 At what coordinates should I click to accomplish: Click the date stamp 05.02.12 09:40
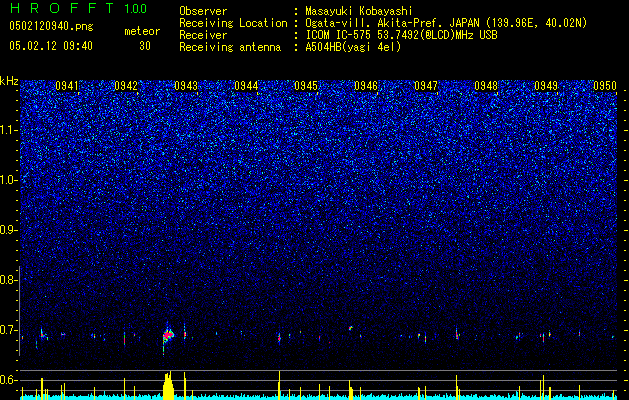[x=51, y=46]
